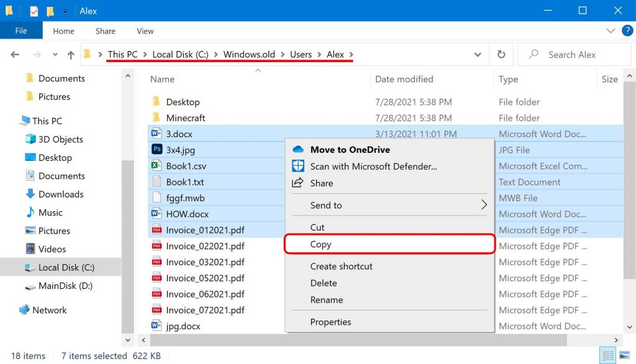This screenshot has width=636, height=364.
Task: Click the Refresh icon next to address bar
Action: pyautogui.click(x=501, y=54)
